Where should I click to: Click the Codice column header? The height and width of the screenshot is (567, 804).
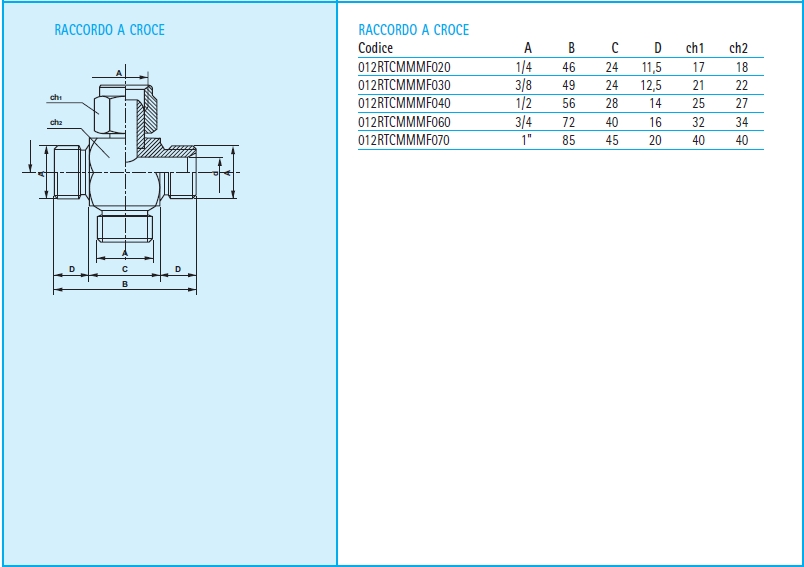pos(375,48)
